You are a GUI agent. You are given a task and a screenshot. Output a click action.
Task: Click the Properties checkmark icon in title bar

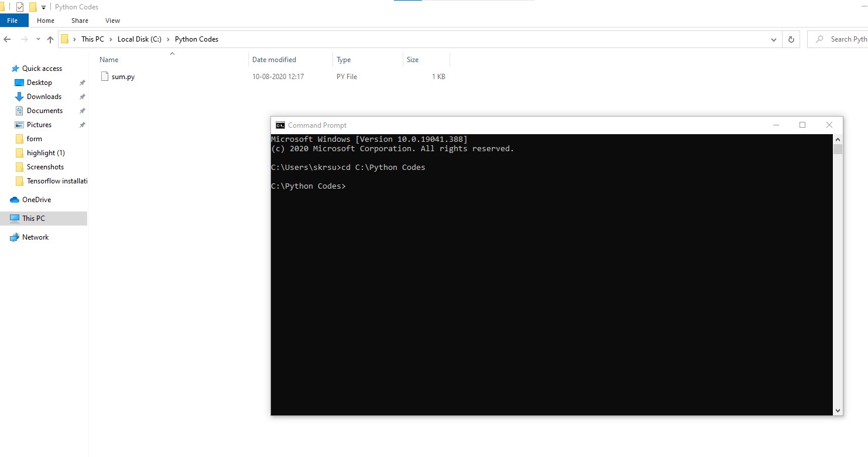tap(20, 7)
